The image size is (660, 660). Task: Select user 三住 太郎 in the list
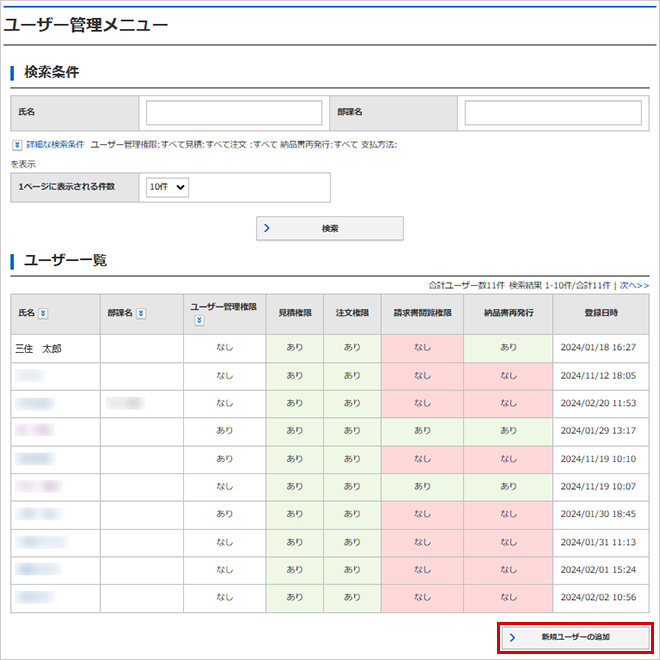click(x=38, y=349)
